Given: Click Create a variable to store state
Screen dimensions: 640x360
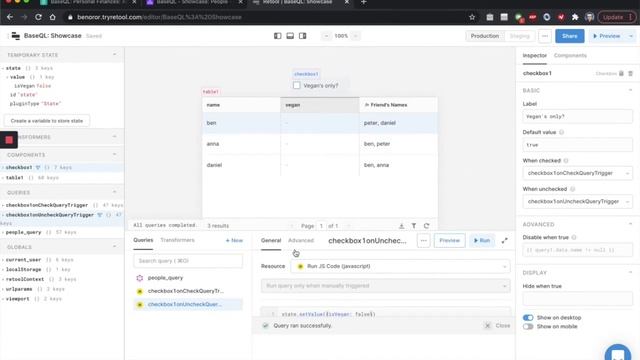Looking at the screenshot, I should (x=47, y=121).
